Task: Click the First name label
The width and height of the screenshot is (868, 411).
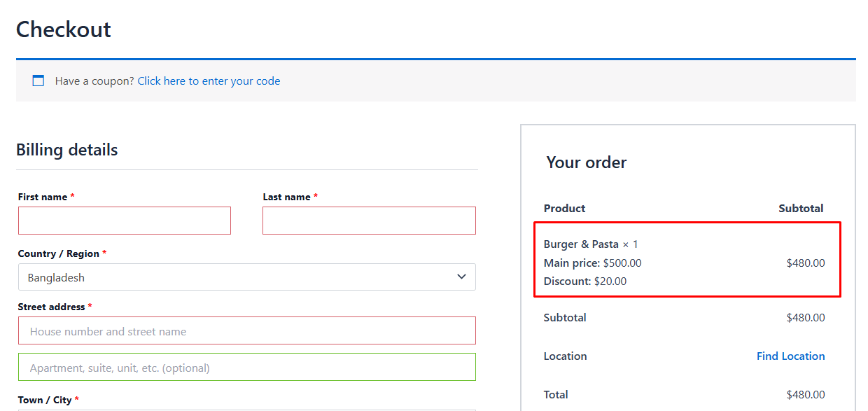Action: [43, 197]
